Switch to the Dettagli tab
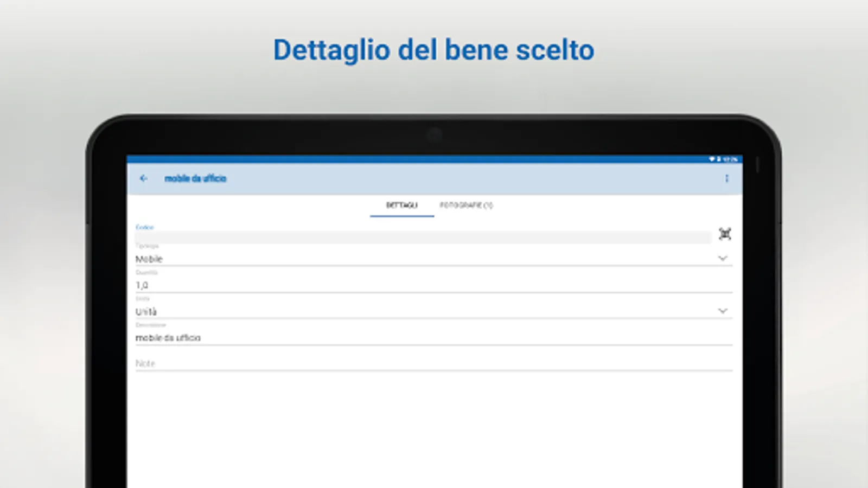868x488 pixels. [402, 206]
